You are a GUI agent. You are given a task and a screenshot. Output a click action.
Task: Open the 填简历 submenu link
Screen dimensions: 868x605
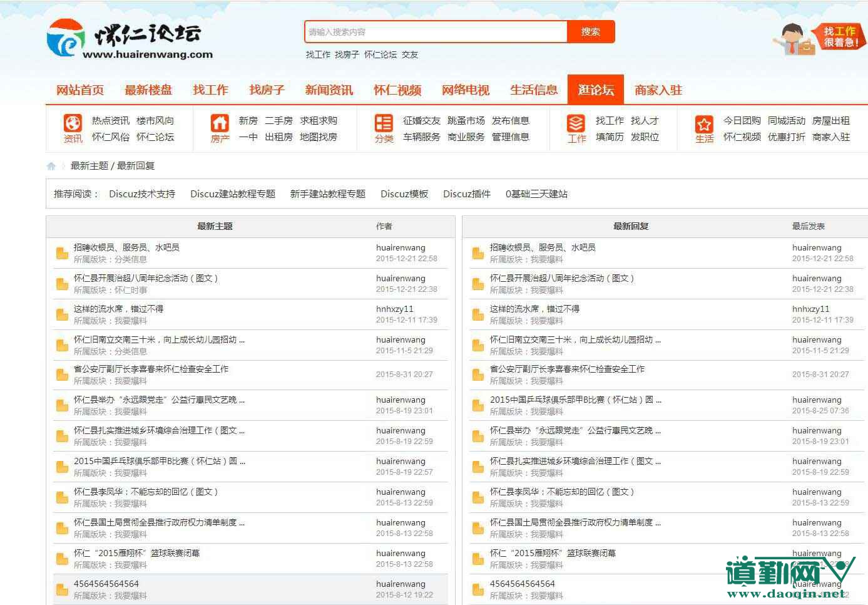click(x=610, y=137)
